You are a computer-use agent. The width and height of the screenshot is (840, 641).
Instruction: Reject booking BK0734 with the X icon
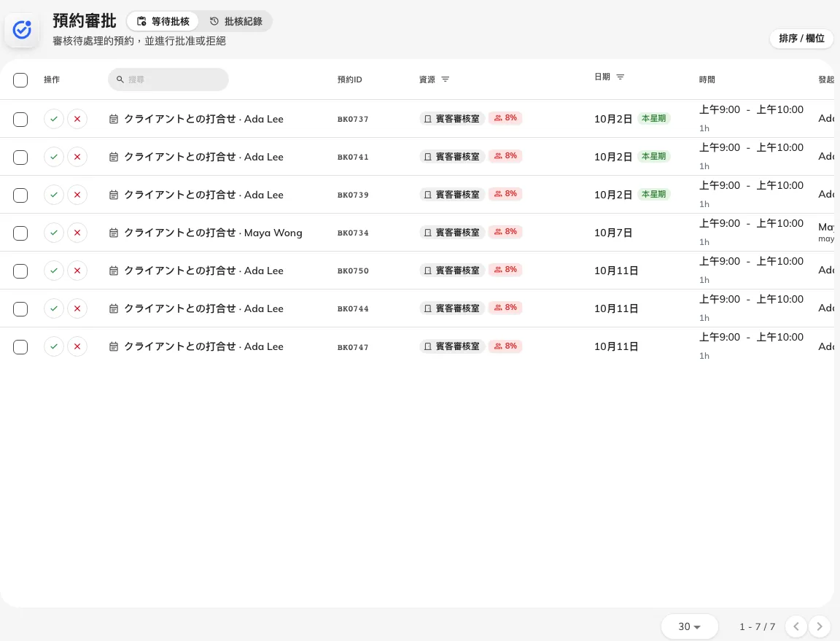(x=77, y=233)
